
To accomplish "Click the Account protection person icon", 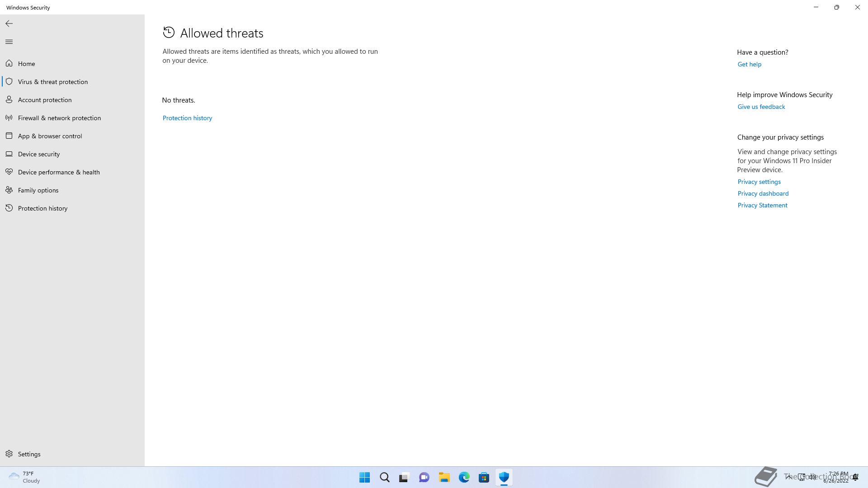I will [9, 99].
